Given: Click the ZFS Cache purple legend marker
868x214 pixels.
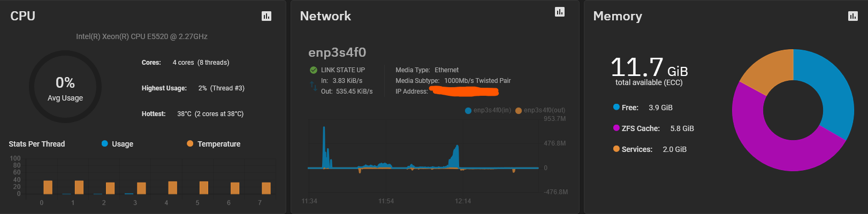Looking at the screenshot, I should [x=616, y=128].
